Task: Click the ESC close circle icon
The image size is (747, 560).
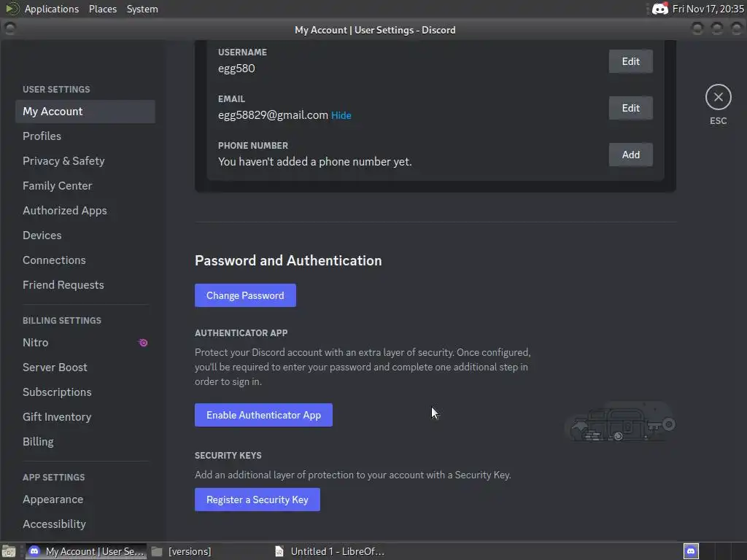Action: coord(718,97)
